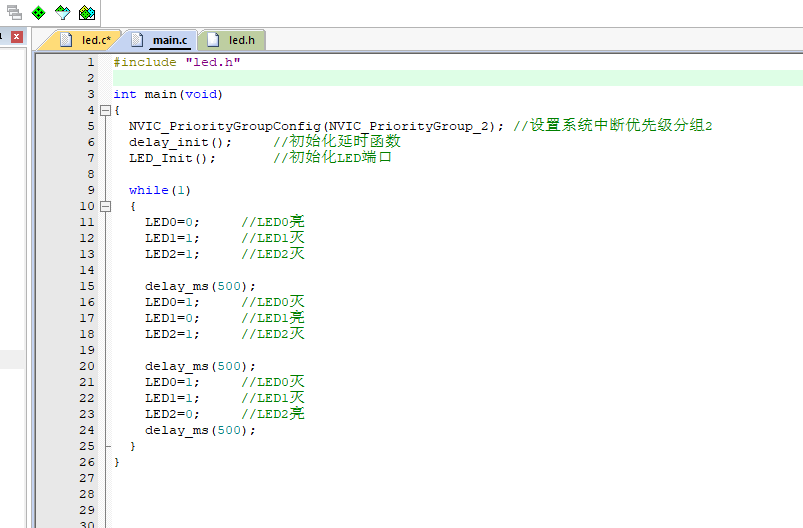Click line number 9 in the gutter
The height and width of the screenshot is (528, 803).
point(91,191)
